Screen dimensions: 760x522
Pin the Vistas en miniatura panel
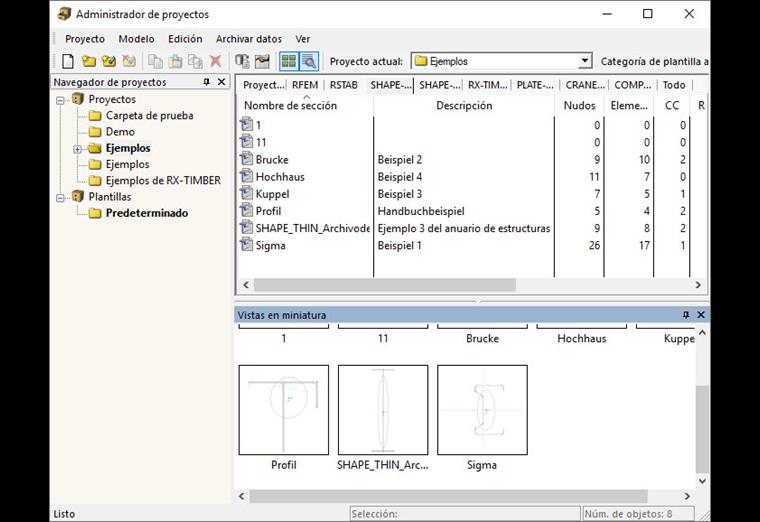point(686,315)
